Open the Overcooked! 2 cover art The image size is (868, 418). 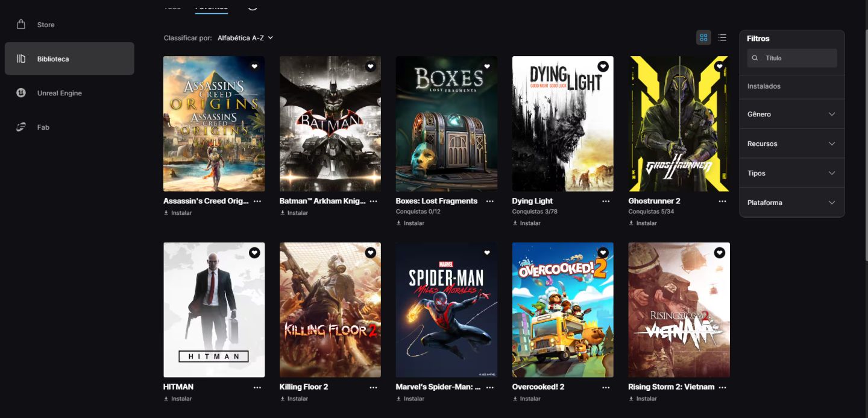pyautogui.click(x=563, y=310)
